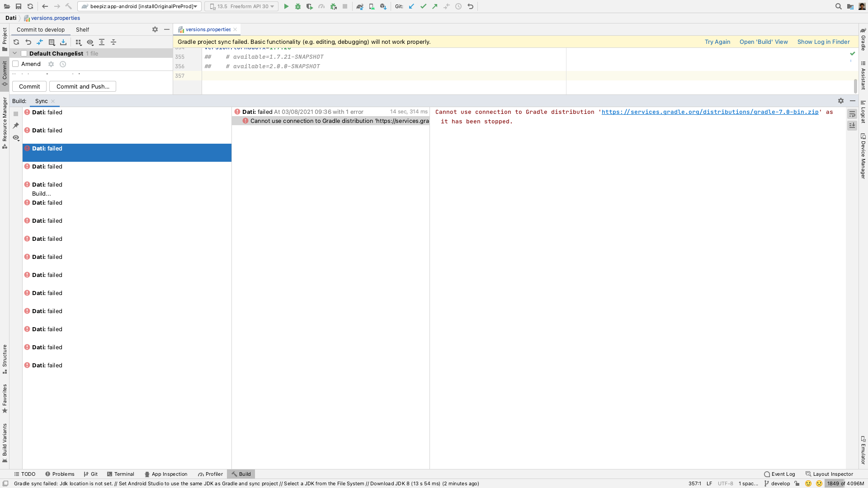Click the Debug bug icon
Screen dimensions: 868x488
(x=298, y=6)
